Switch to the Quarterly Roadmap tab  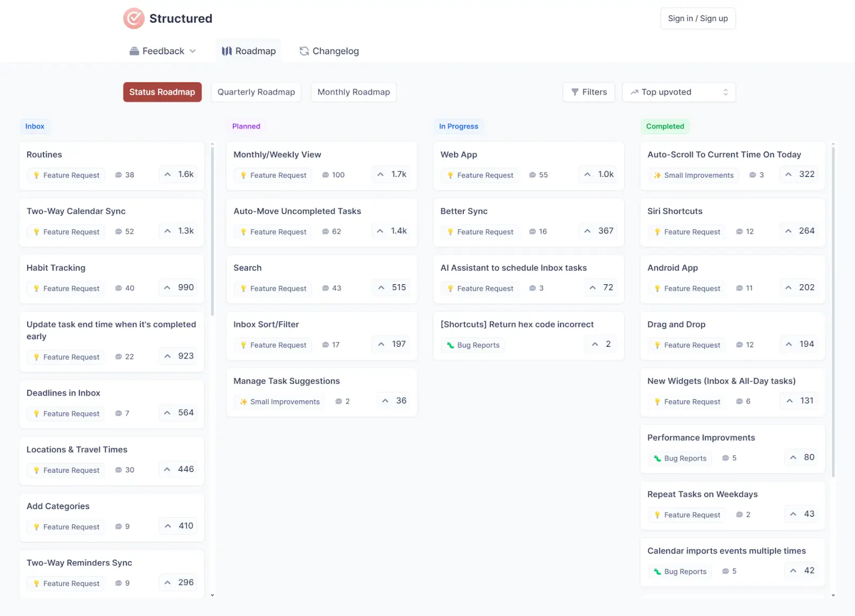(x=256, y=92)
